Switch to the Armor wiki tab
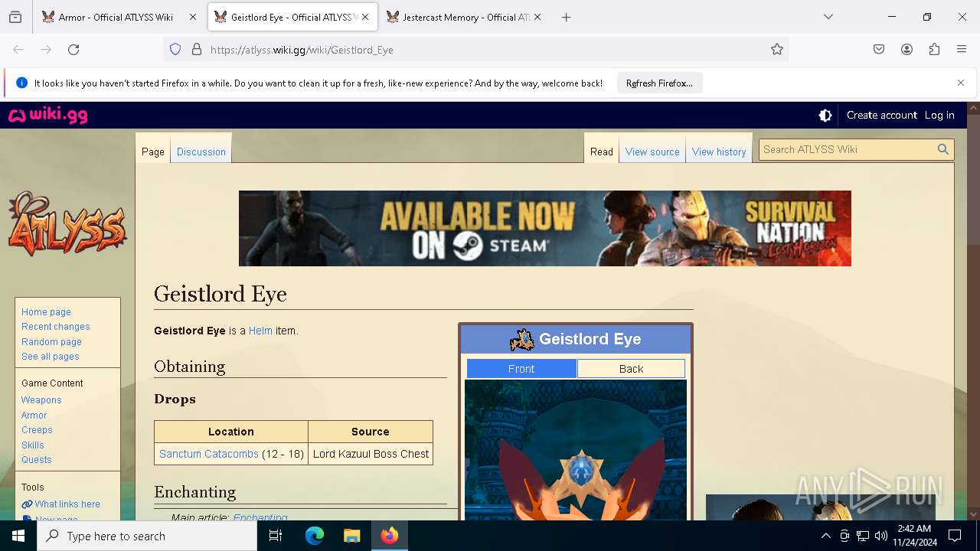980x551 pixels. (x=116, y=17)
